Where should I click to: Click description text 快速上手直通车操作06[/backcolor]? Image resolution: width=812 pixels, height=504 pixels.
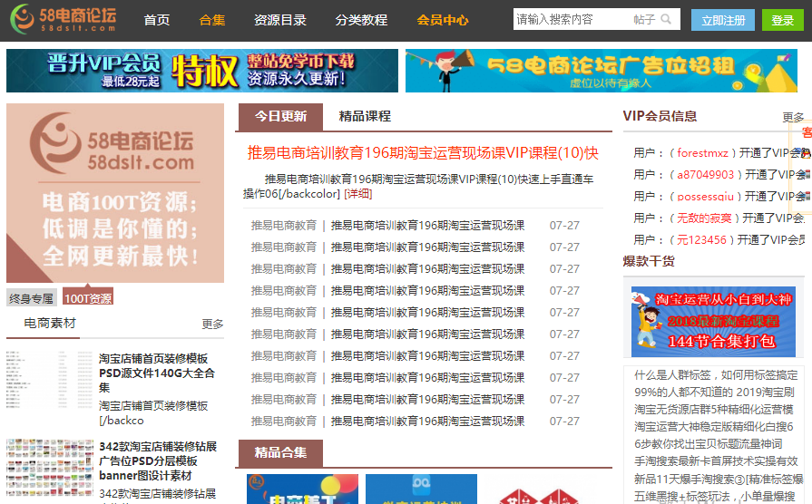click(x=418, y=187)
